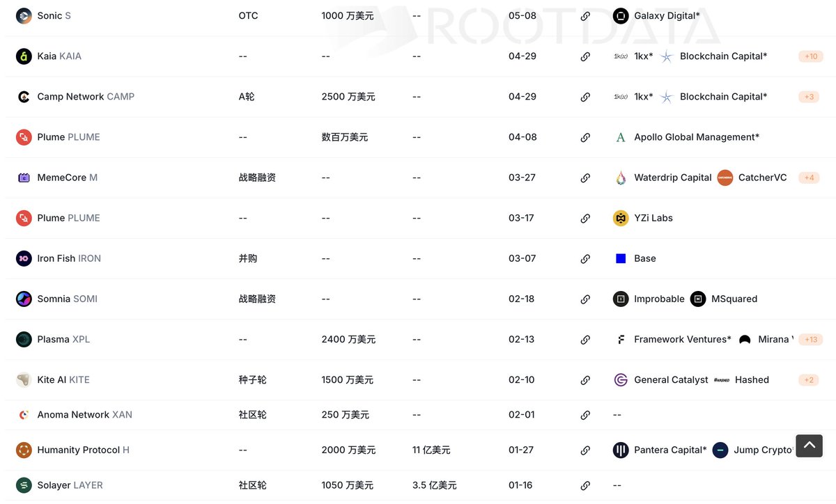Click the Galaxy Digital investor logo
836x504 pixels.
point(621,16)
